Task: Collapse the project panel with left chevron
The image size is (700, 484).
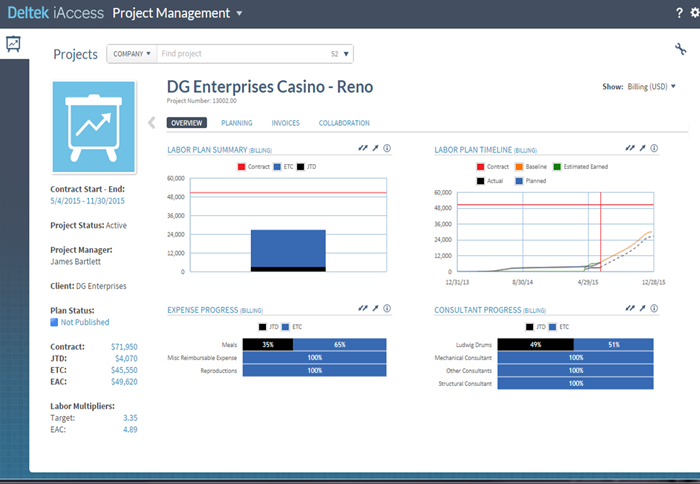Action: 152,122
